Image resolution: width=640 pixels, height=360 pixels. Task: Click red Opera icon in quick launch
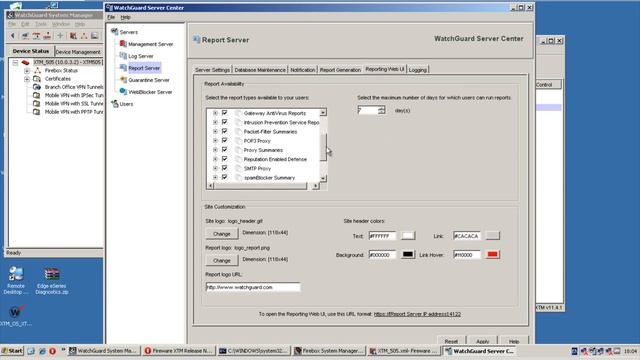point(53,351)
